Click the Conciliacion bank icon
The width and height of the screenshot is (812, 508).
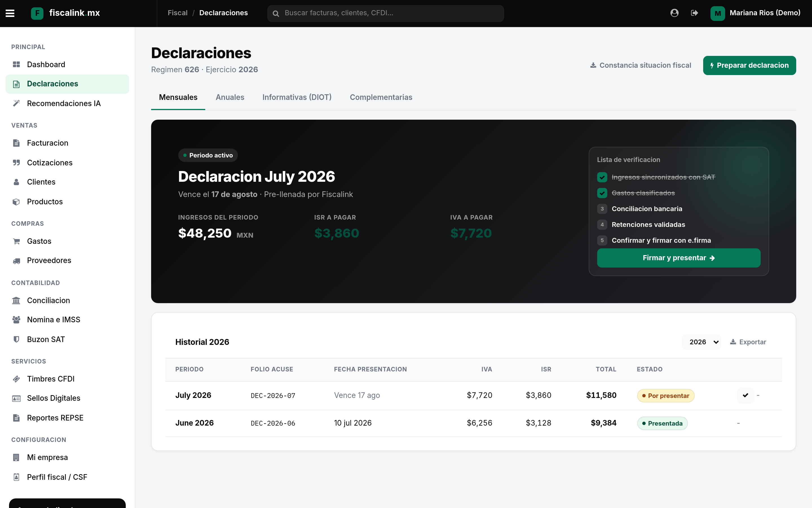point(16,300)
